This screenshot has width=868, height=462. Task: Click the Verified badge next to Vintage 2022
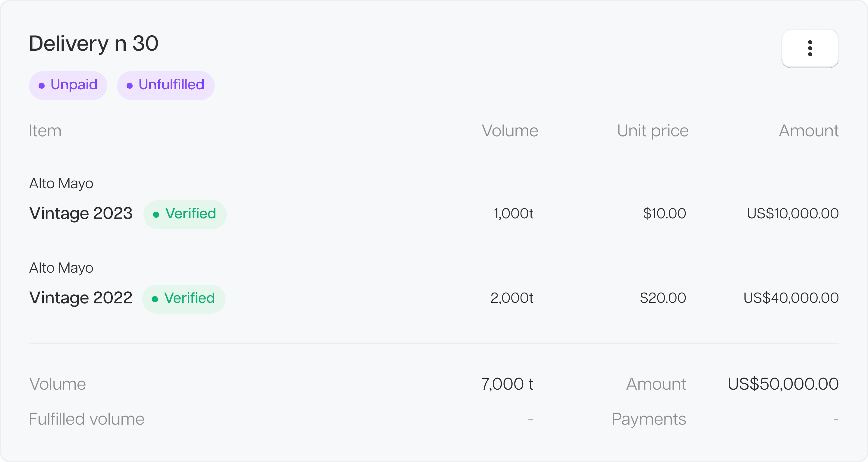point(184,299)
